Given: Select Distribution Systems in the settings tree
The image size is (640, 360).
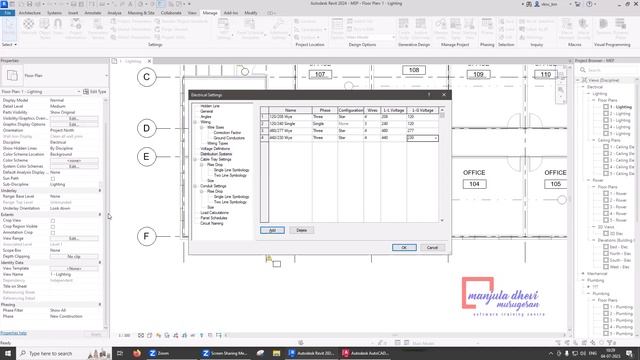Looking at the screenshot, I should (216, 154).
